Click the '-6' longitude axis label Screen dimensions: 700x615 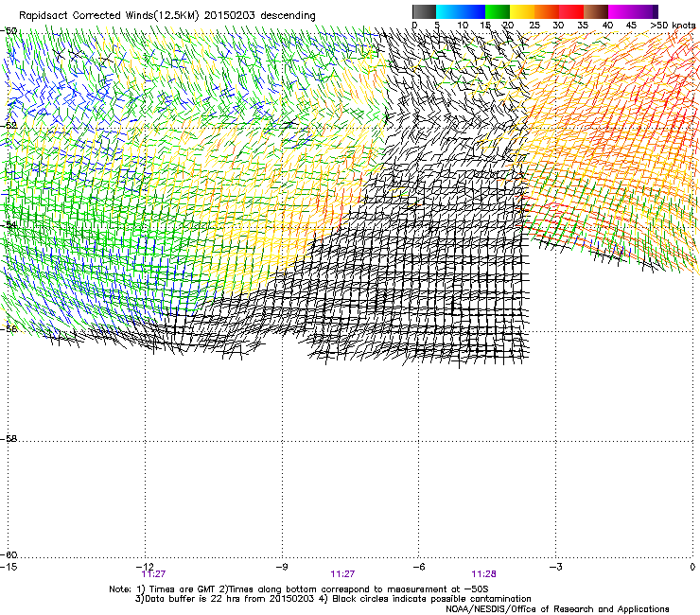tap(419, 567)
